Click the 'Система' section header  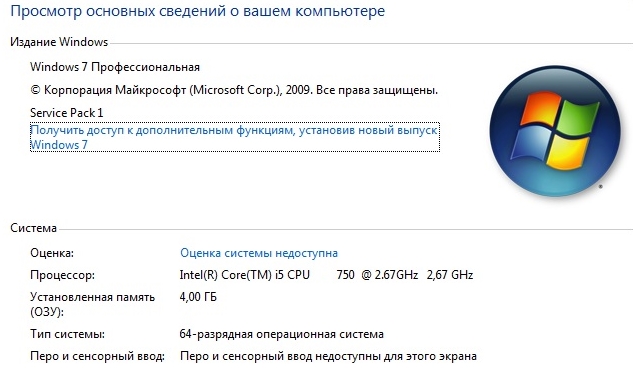(34, 228)
